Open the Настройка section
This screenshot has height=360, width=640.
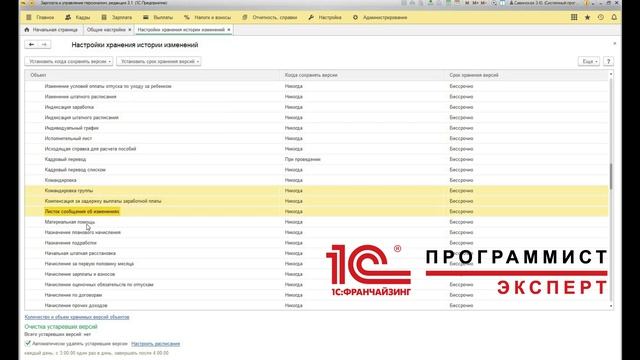click(x=325, y=18)
